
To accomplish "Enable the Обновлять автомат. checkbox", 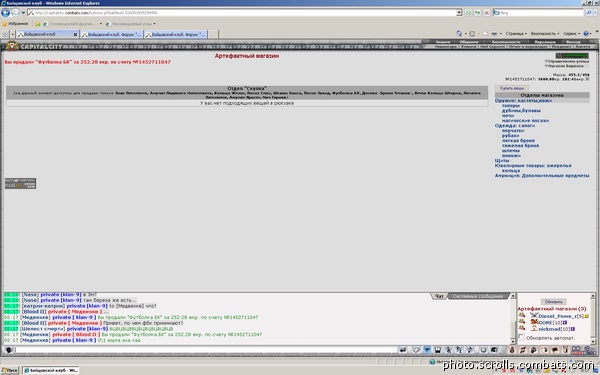I will 521,337.
